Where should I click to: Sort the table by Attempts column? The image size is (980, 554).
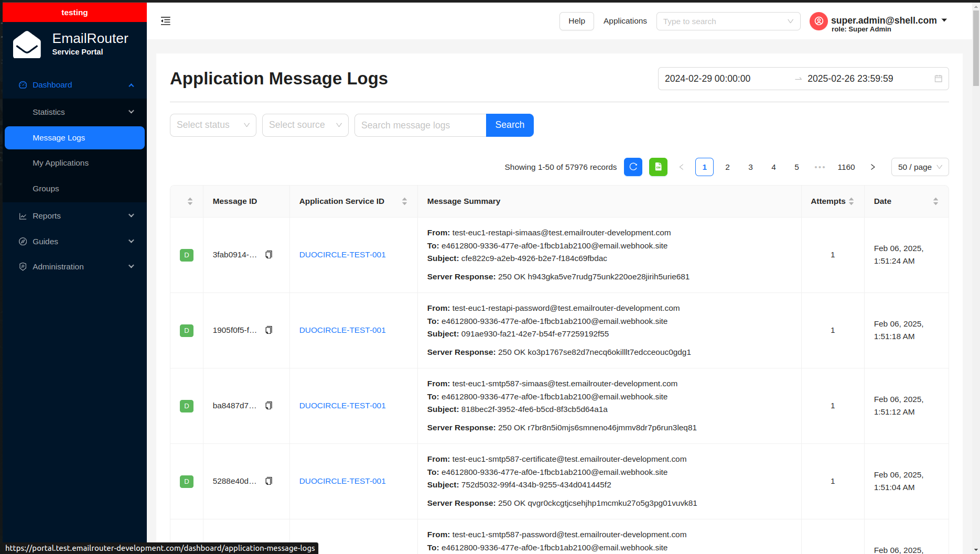851,201
